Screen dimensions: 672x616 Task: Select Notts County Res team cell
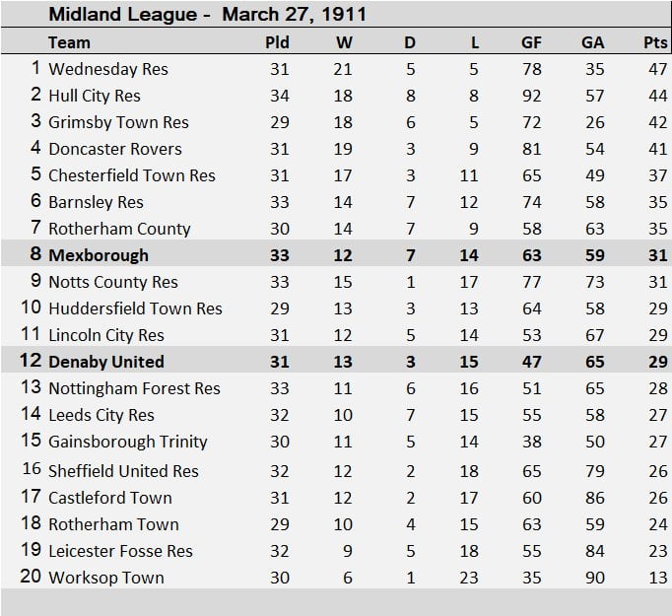pos(112,282)
